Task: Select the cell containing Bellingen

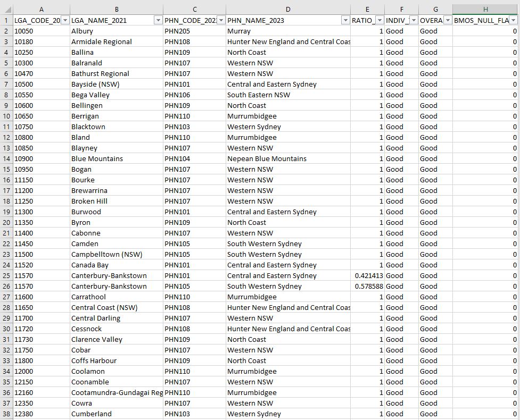Action: tap(117, 105)
